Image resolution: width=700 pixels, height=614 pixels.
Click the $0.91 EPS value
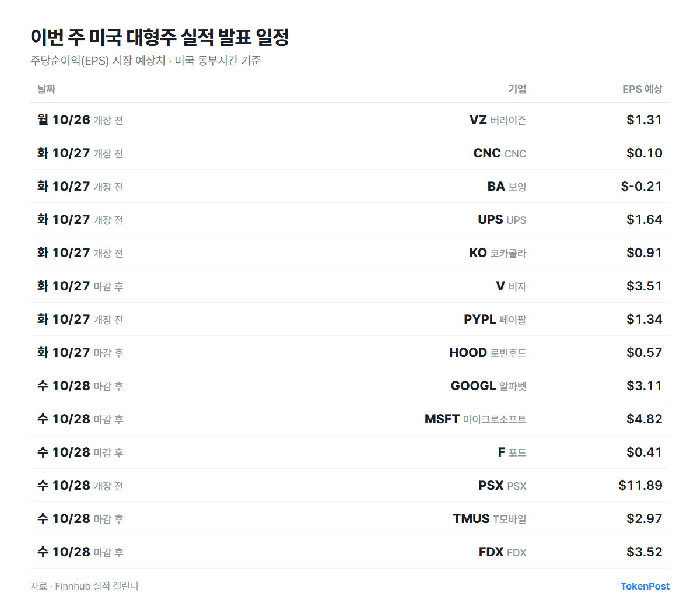645,252
